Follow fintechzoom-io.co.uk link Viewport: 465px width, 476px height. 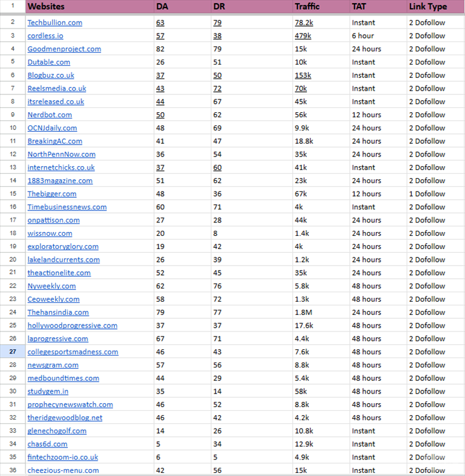63,458
